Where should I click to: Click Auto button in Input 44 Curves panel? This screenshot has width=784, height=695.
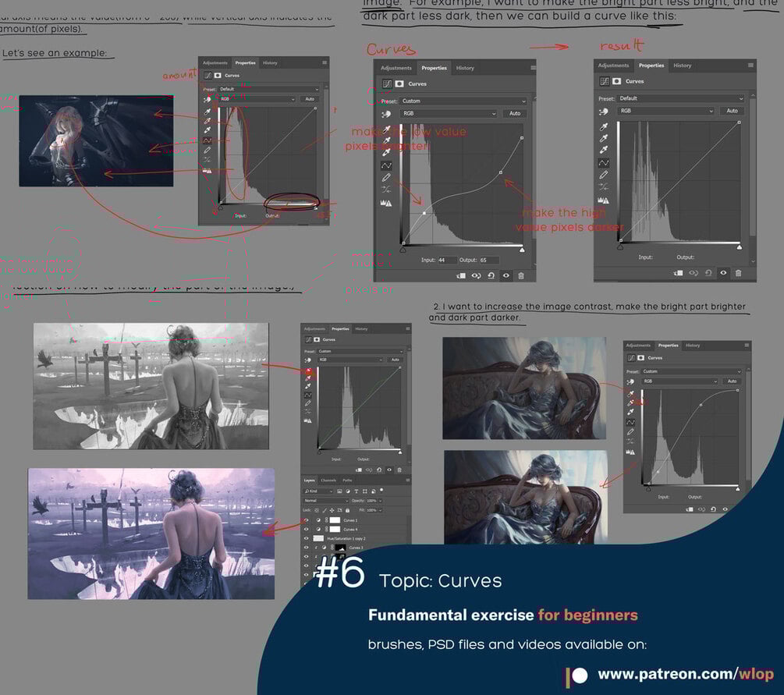pyautogui.click(x=515, y=114)
